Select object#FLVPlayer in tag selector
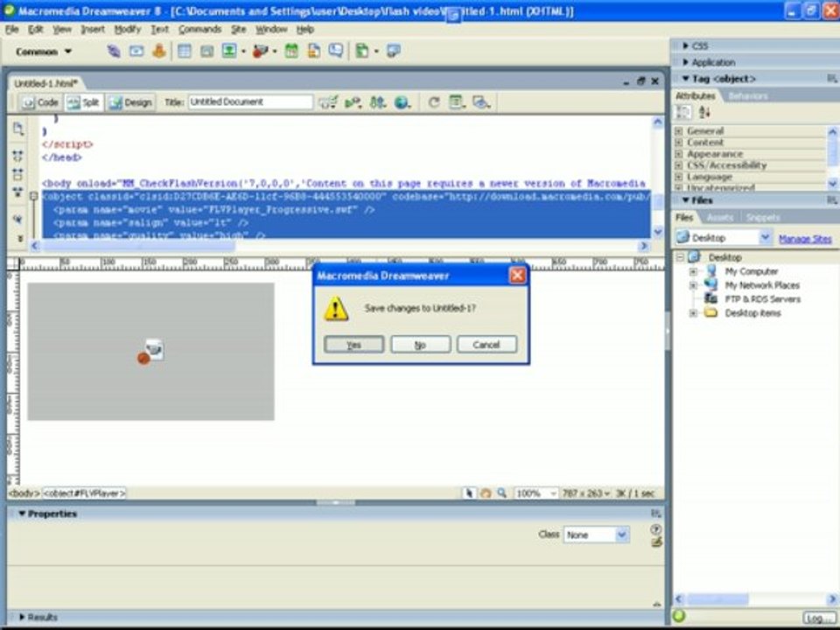The width and height of the screenshot is (840, 630). tap(84, 493)
